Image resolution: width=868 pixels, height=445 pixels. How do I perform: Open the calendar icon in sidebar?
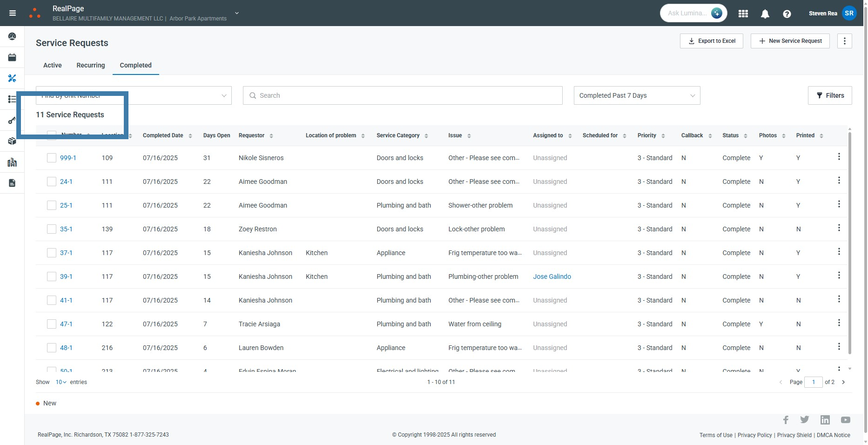coord(12,57)
